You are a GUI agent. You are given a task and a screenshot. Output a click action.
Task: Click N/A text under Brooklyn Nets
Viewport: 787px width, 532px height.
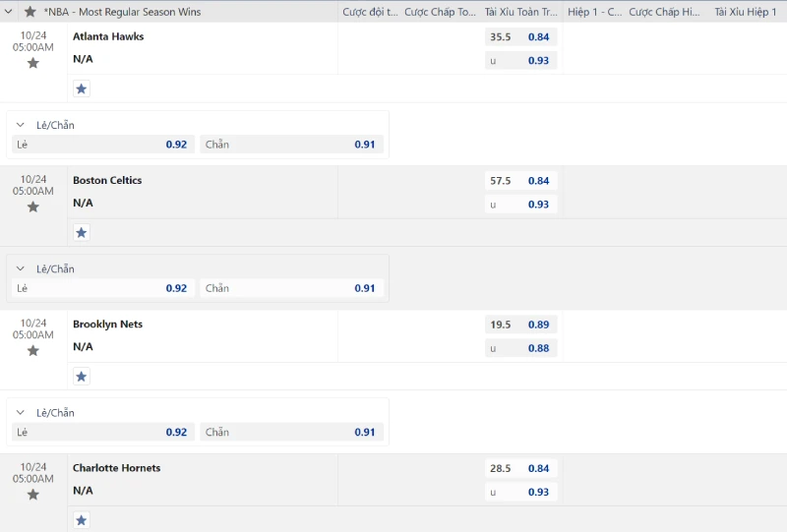coord(83,347)
